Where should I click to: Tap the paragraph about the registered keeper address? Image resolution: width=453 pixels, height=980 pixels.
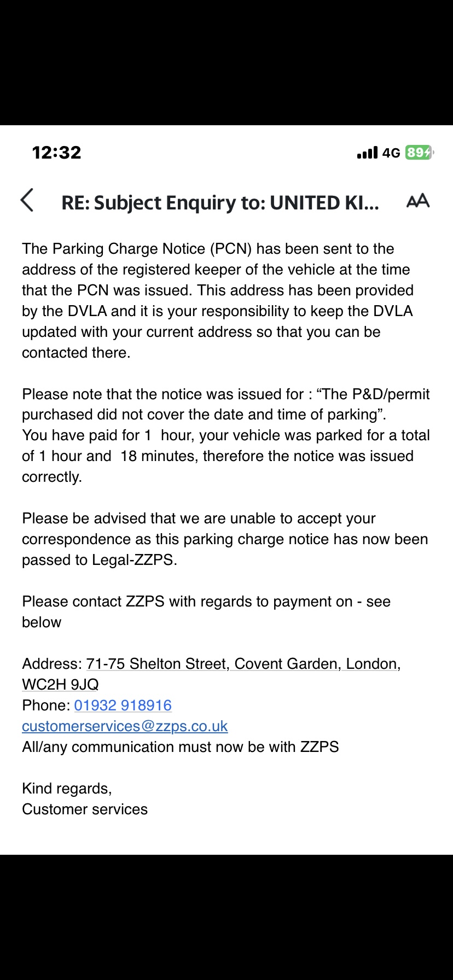(x=218, y=301)
